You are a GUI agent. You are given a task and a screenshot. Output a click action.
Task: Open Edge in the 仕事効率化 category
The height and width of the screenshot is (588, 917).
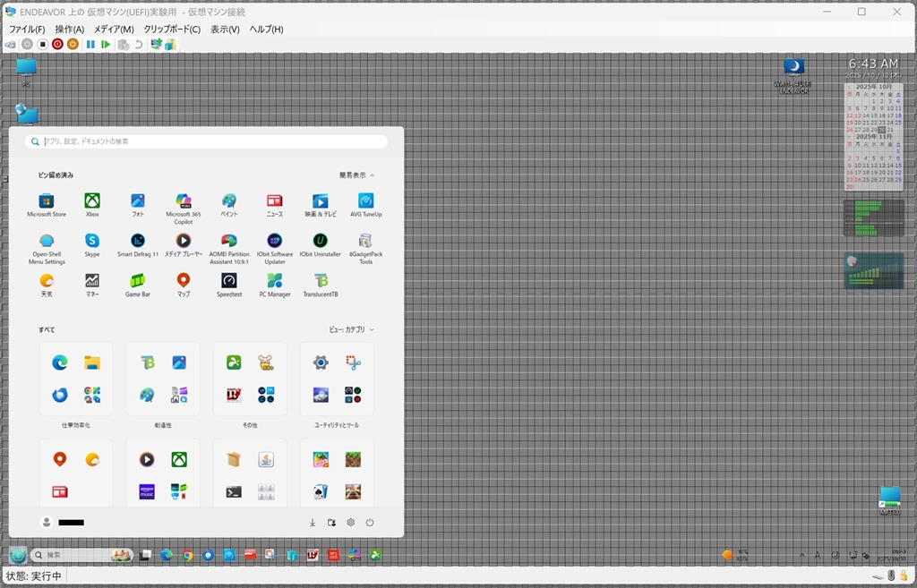[60, 363]
